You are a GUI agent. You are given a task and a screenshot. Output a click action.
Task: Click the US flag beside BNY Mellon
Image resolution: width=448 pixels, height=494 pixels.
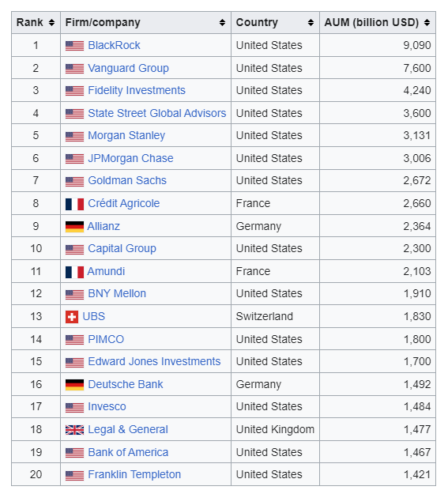[x=74, y=294]
